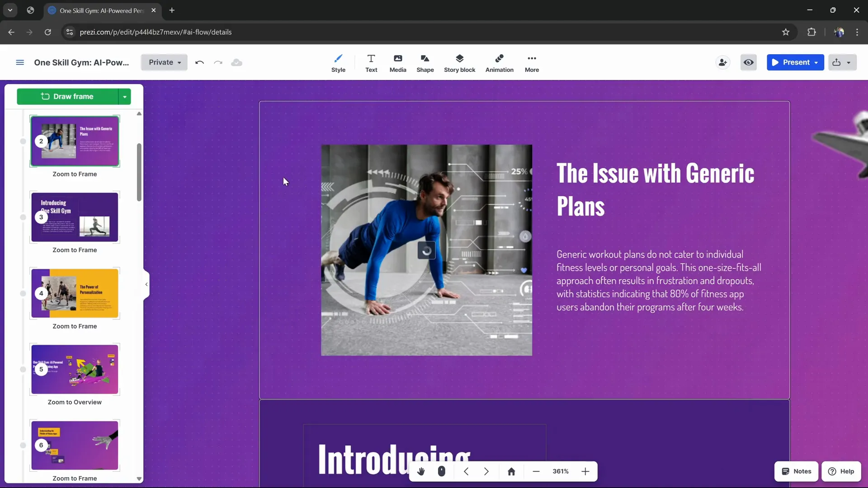Open the collaborators invite icon
Screen dimensions: 868x488
(722, 62)
